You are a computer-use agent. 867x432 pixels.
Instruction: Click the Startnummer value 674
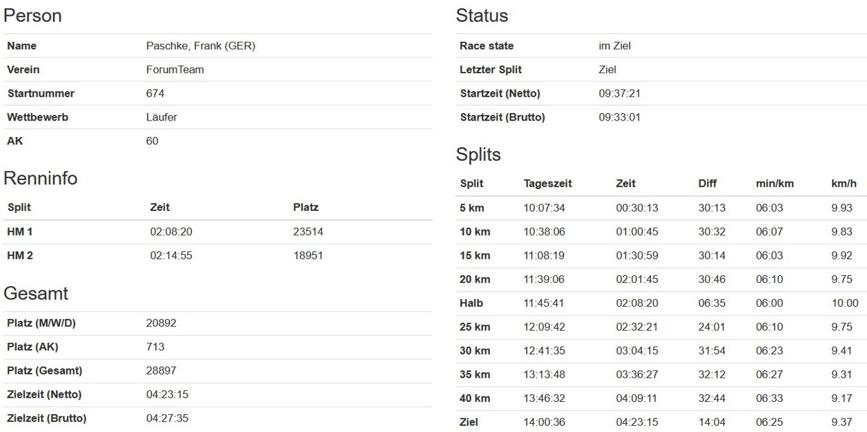155,93
